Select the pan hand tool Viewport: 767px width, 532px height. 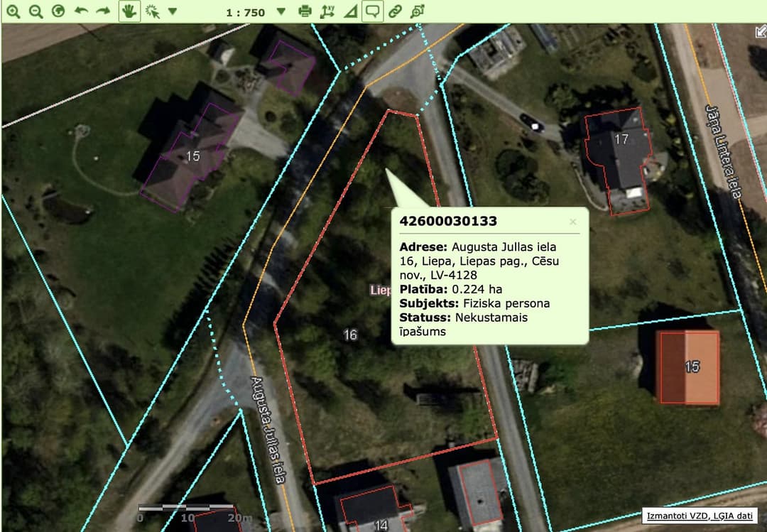129,11
